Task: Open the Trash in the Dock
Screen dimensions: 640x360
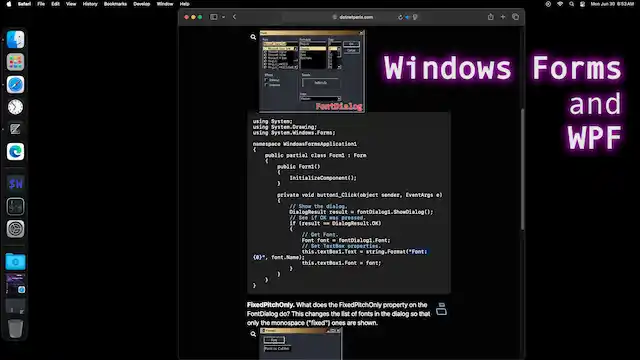Action: tap(16, 328)
